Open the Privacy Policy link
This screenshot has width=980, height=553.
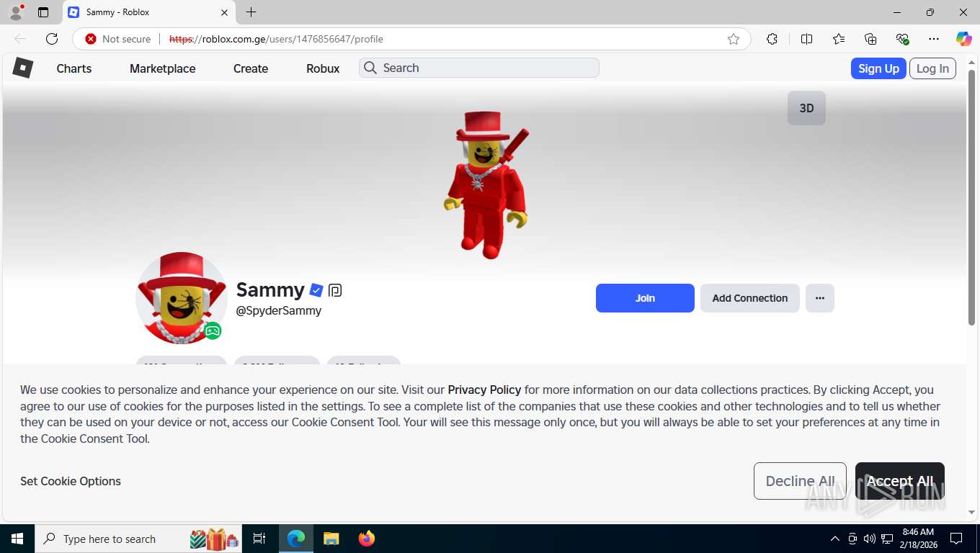click(484, 390)
